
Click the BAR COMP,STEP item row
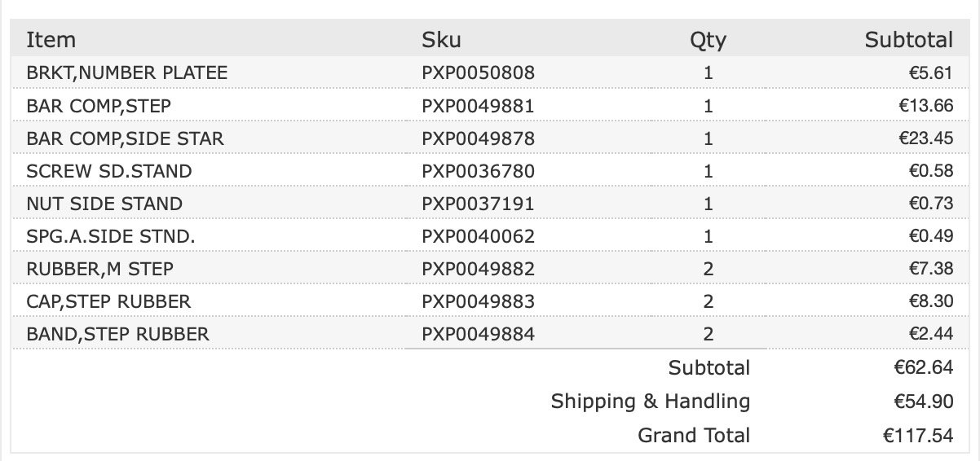[x=99, y=106]
